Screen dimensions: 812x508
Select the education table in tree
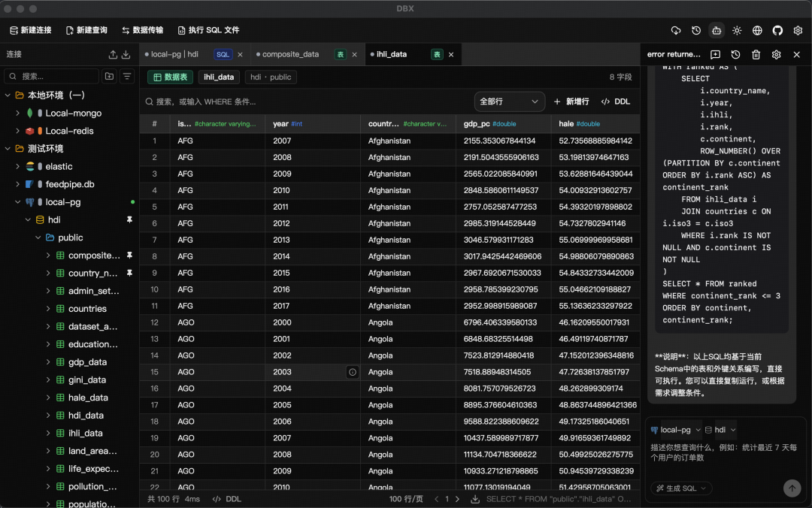[x=92, y=344]
